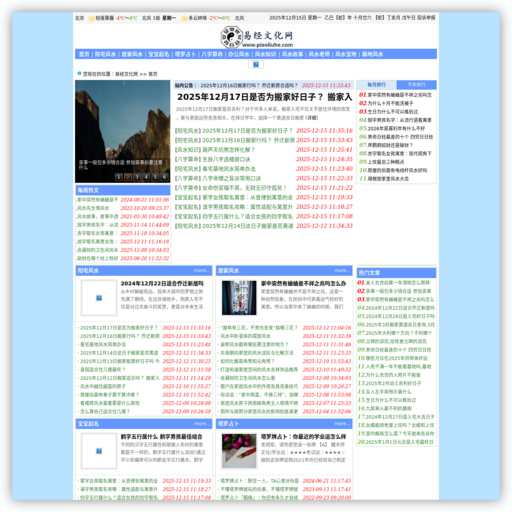Open 宝宝起名 in the navigation bar
This screenshot has width=512, height=512.
pos(159,54)
